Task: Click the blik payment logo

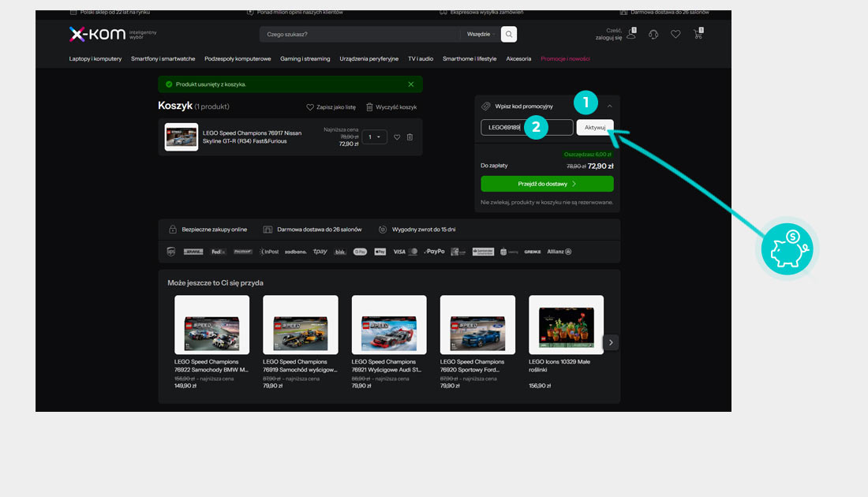Action: point(340,252)
